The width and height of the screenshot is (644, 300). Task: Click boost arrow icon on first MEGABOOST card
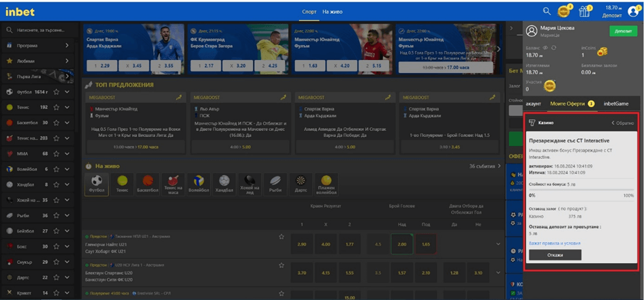click(x=179, y=97)
